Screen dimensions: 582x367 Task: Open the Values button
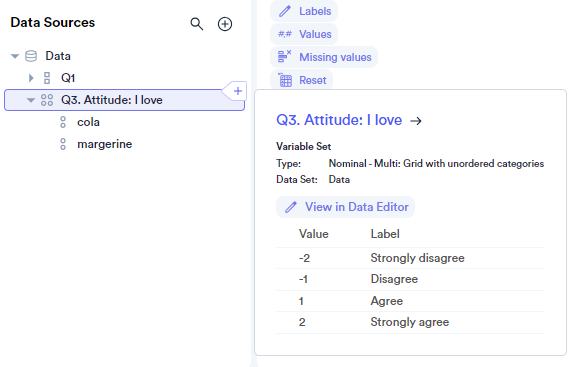(304, 34)
